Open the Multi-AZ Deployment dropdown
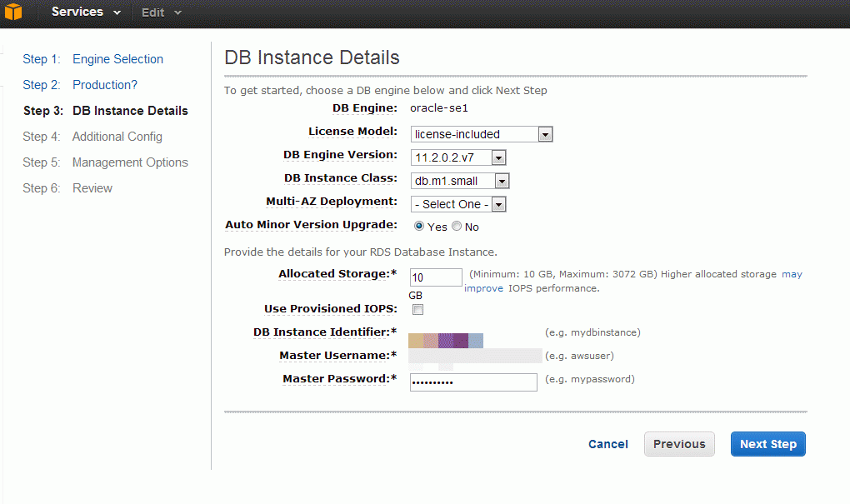Image resolution: width=850 pixels, height=504 pixels. click(x=458, y=204)
